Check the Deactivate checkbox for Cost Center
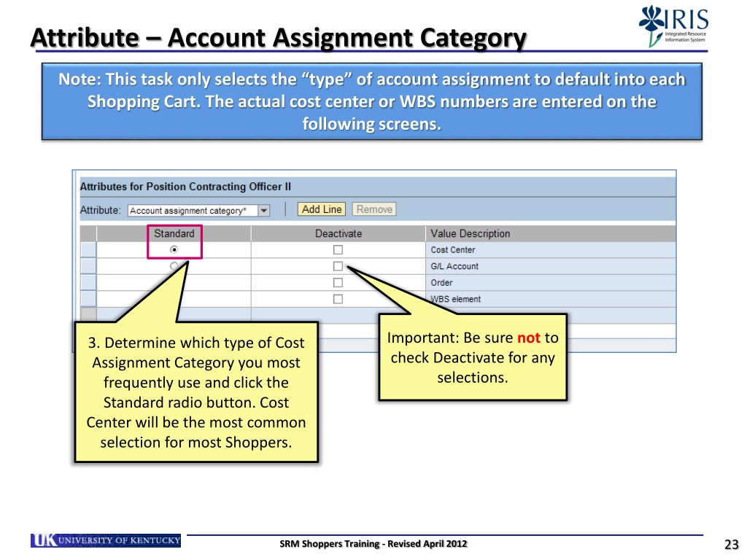The width and height of the screenshot is (747, 560). pyautogui.click(x=338, y=249)
